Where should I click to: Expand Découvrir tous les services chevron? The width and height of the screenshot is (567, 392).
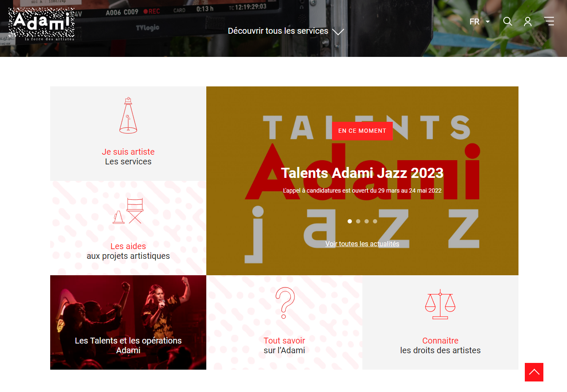pyautogui.click(x=338, y=32)
